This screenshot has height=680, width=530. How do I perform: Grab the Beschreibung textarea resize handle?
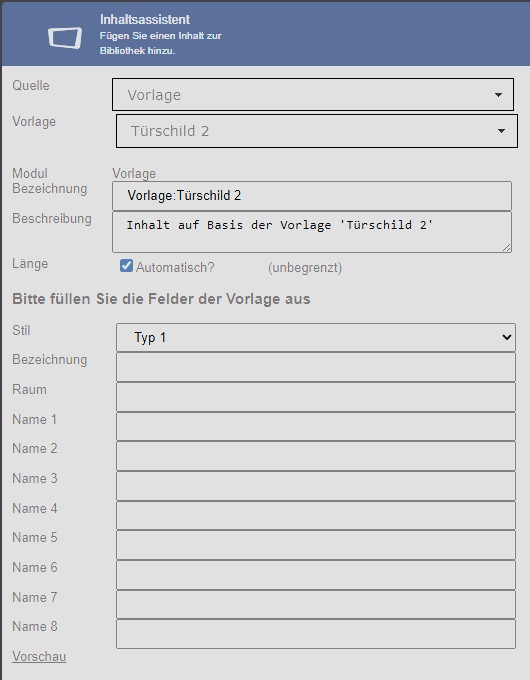click(507, 248)
